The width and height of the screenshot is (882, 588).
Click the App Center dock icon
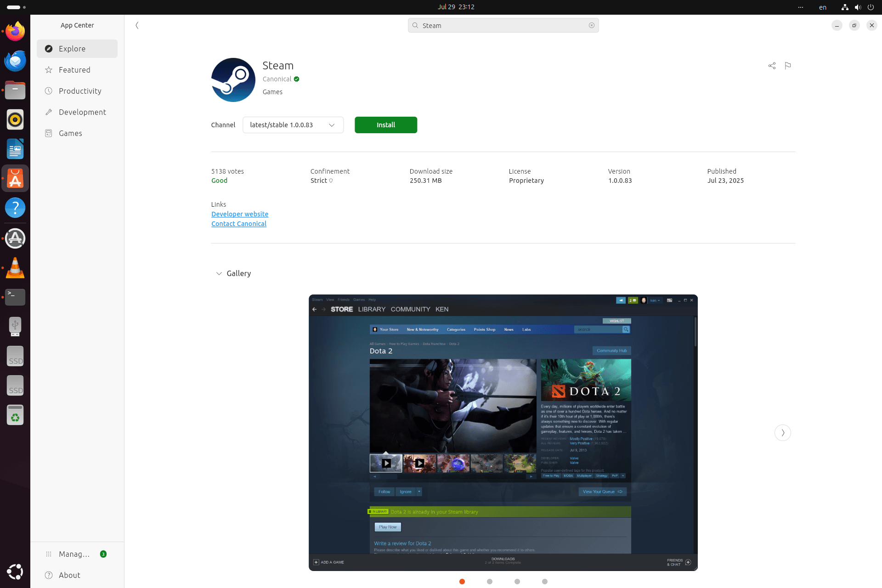click(15, 178)
